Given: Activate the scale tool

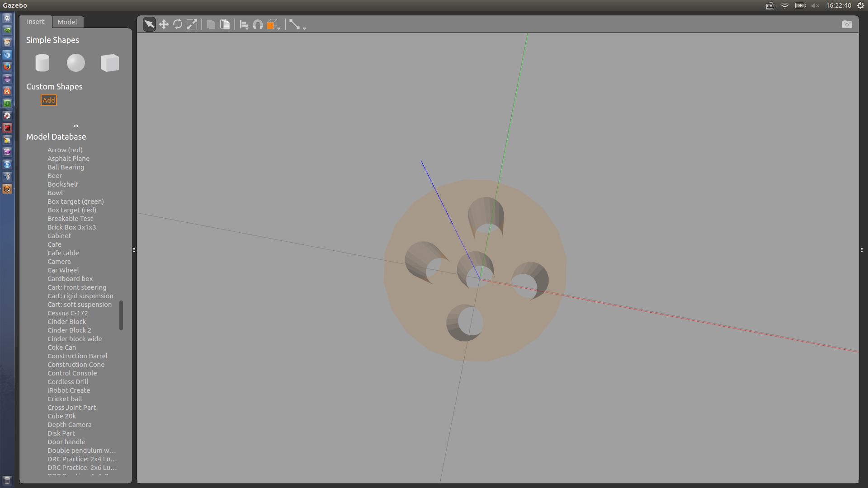Looking at the screenshot, I should 192,24.
